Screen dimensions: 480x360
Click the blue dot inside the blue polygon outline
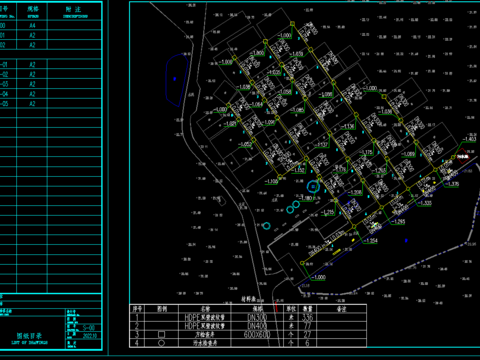[x=174, y=79]
